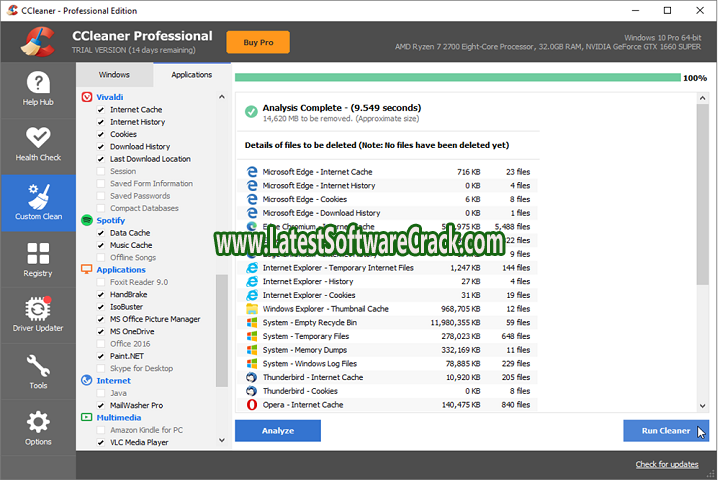Select Microsoft Edge - Cookies row

pos(388,199)
